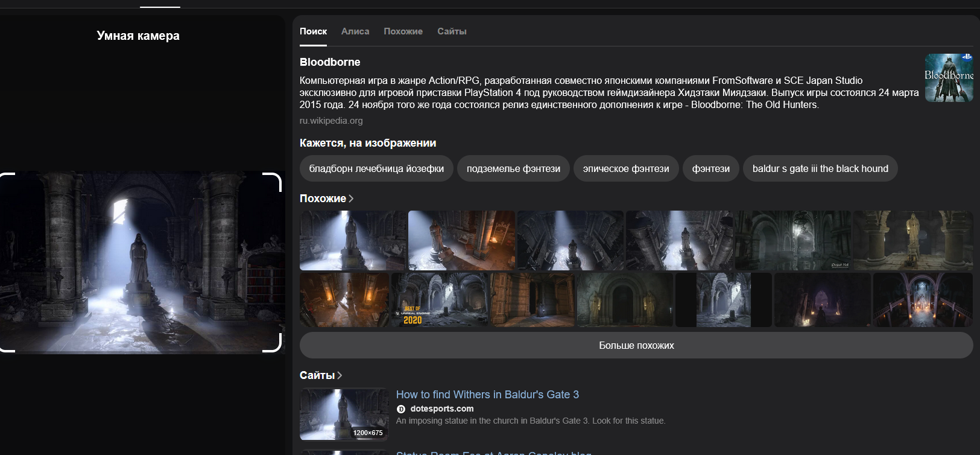Viewport: 980px width, 455px height.
Task: Click the 'Кажется, на изображении' heading
Action: pos(368,143)
